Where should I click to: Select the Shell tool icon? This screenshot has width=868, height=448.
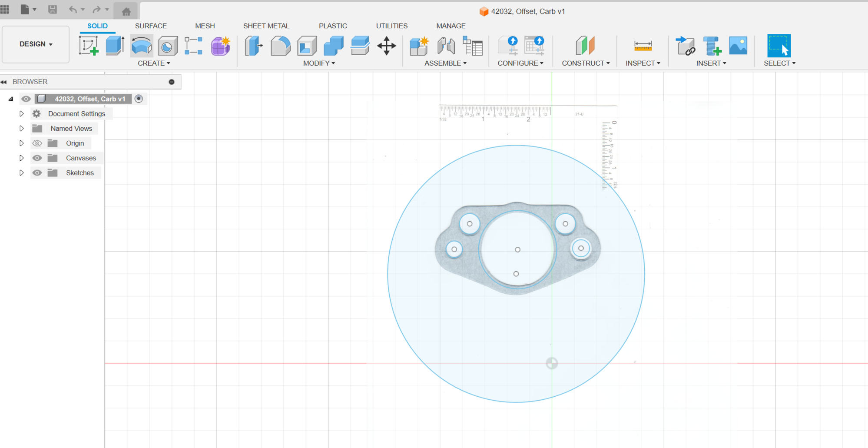(x=307, y=46)
